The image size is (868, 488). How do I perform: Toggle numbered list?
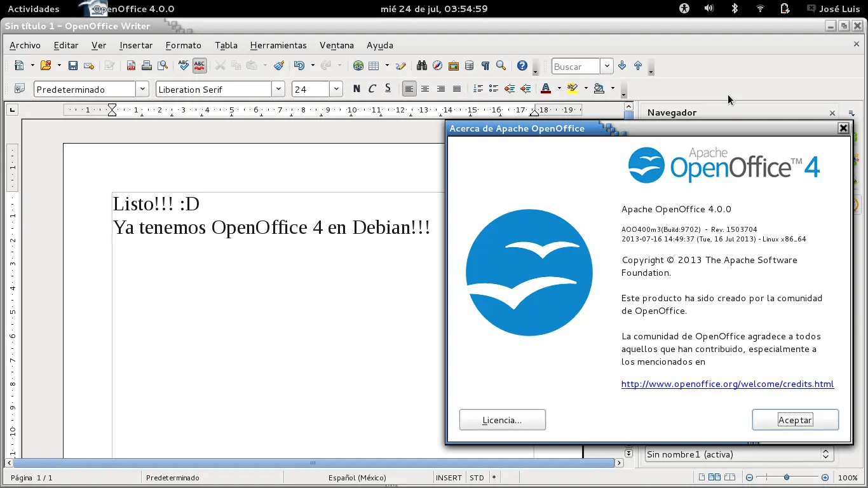478,89
